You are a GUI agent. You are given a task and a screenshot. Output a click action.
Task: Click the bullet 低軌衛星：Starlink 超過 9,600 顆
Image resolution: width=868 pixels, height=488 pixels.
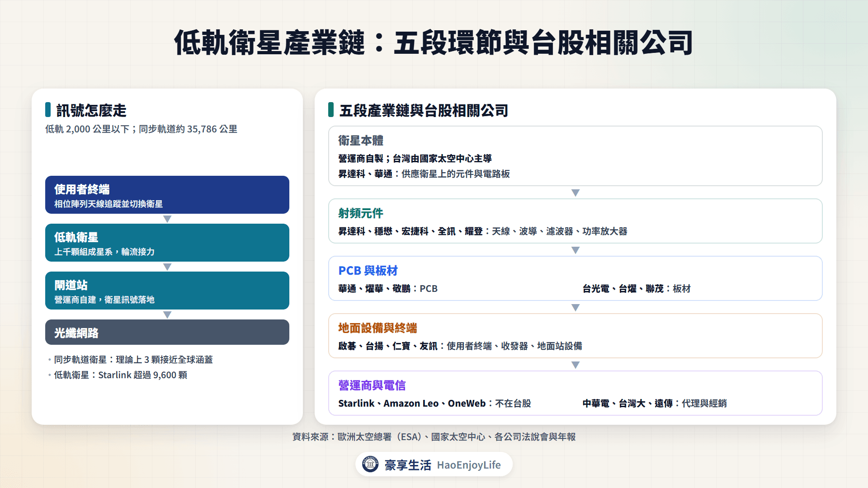pos(121,375)
